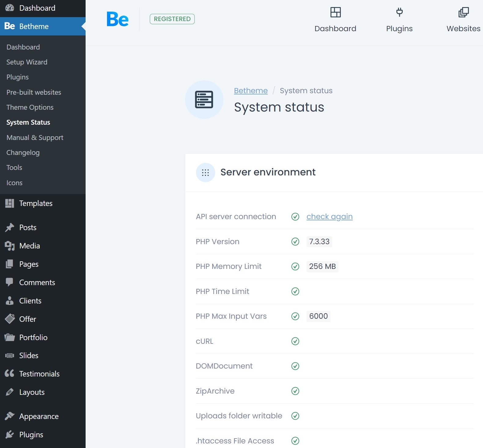The width and height of the screenshot is (483, 448).
Task: Click the Comments speech bubble icon
Action: [x=9, y=282]
